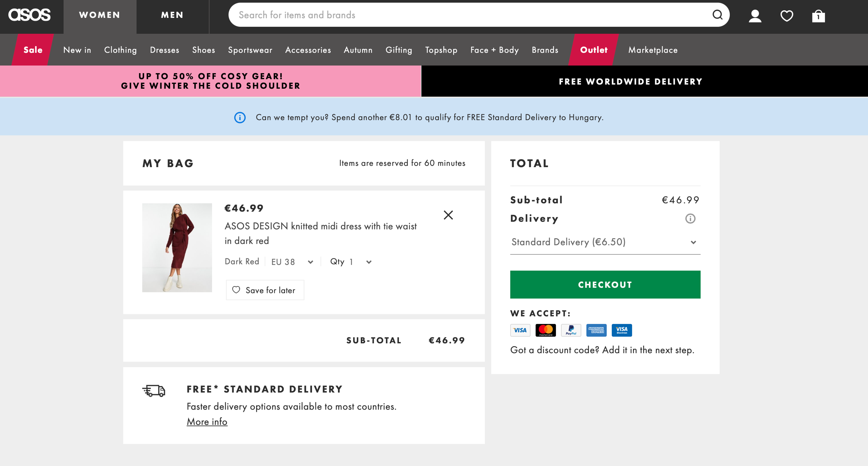Image resolution: width=868 pixels, height=466 pixels.
Task: Open the More info delivery link
Action: 207,421
